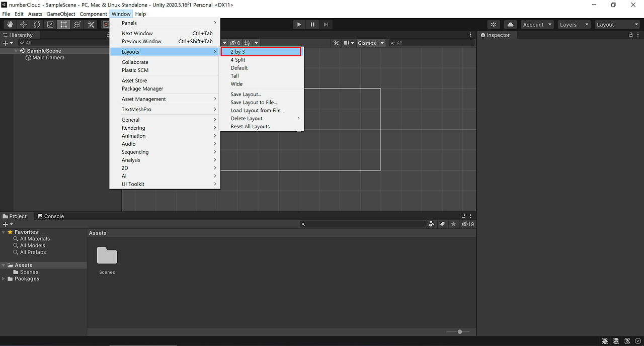Expand the Packages folder
Image resolution: width=644 pixels, height=346 pixels.
4,279
